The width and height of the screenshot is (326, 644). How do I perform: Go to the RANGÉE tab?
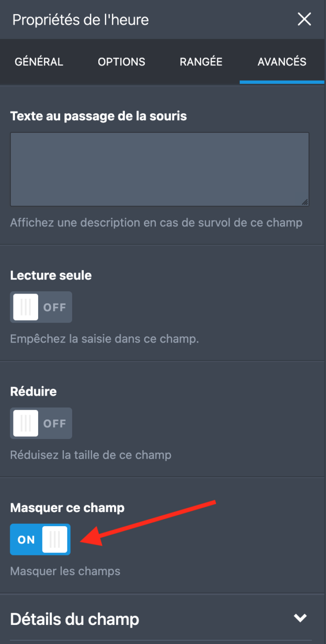pos(201,62)
